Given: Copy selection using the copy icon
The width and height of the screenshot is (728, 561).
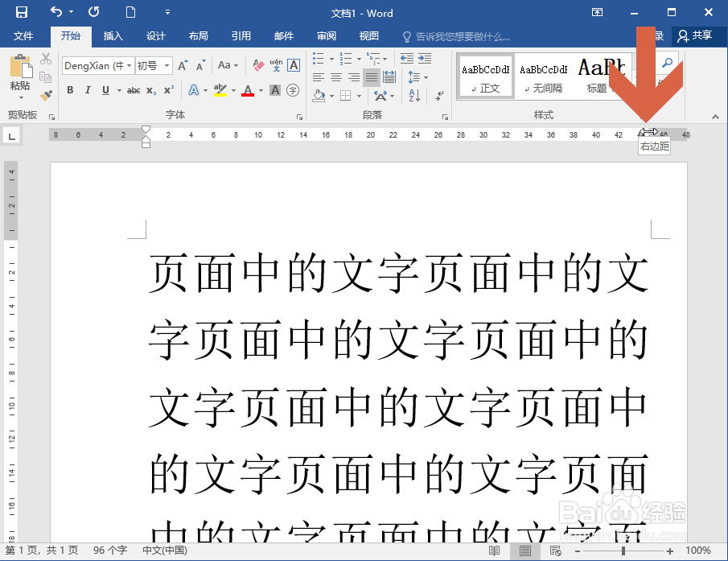Looking at the screenshot, I should (x=46, y=77).
